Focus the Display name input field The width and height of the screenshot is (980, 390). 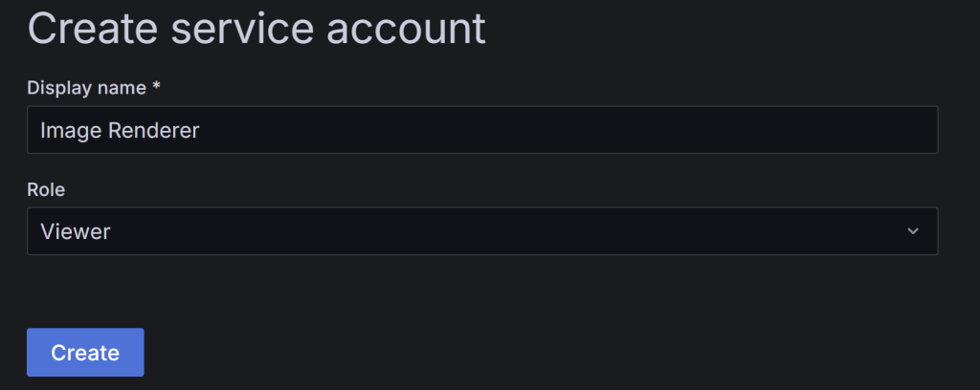481,130
